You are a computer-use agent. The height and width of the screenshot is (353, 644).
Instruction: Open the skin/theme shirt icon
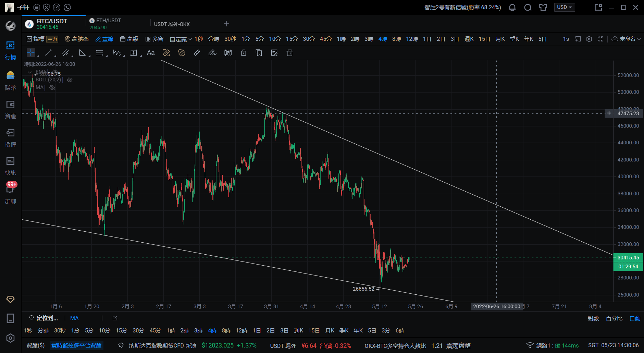tap(543, 8)
